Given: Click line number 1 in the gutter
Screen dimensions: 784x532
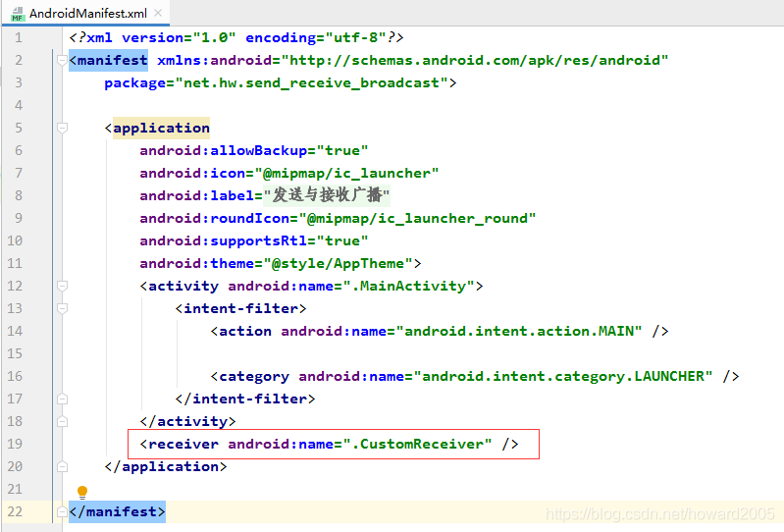Looking at the screenshot, I should [19, 38].
